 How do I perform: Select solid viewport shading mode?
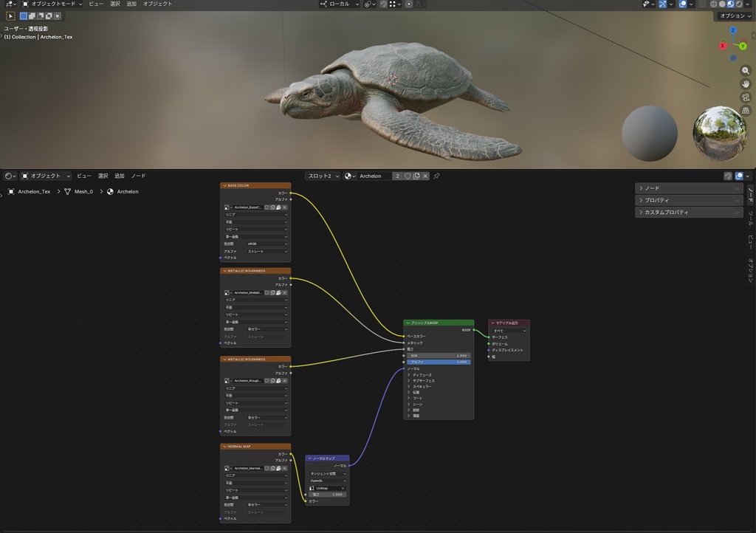pos(722,4)
